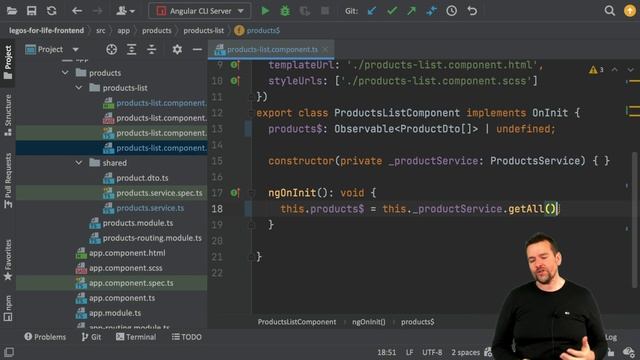This screenshot has width=640, height=360.
Task: Select the src breadcrumb
Action: (x=100, y=31)
